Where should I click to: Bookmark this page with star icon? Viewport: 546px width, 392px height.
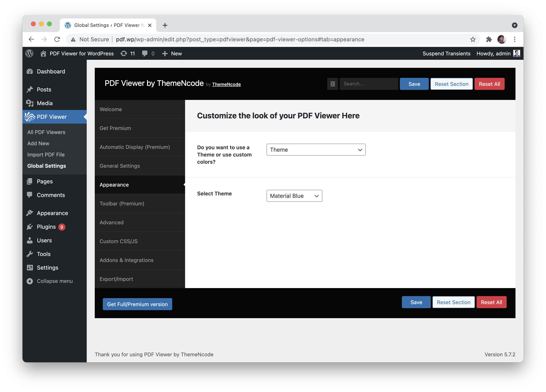click(473, 39)
